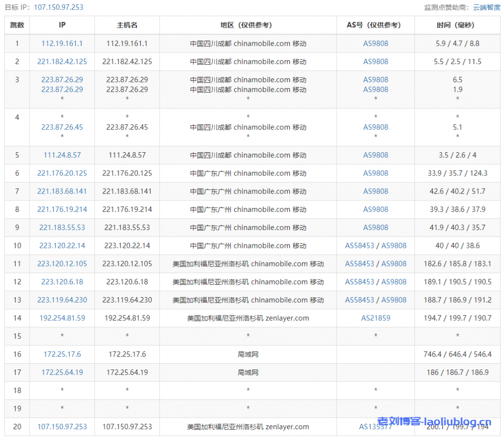
Task: Open IP link 172.25.64.19
Action: pos(62,372)
